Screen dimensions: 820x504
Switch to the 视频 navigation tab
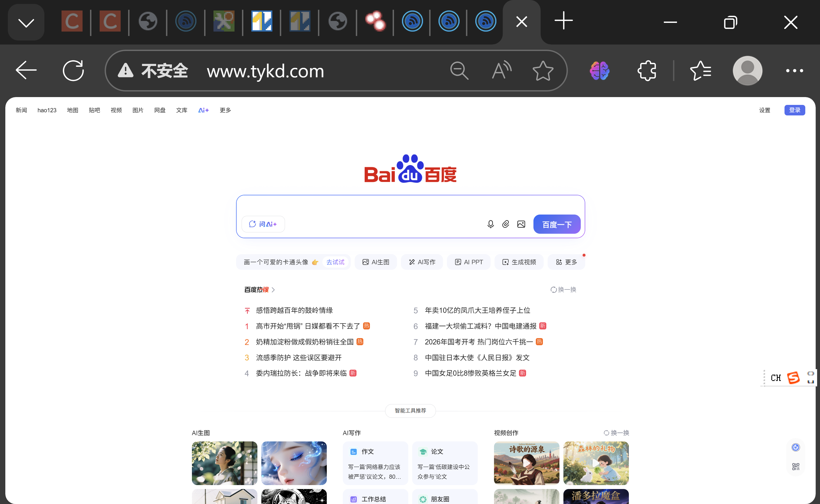(x=116, y=110)
